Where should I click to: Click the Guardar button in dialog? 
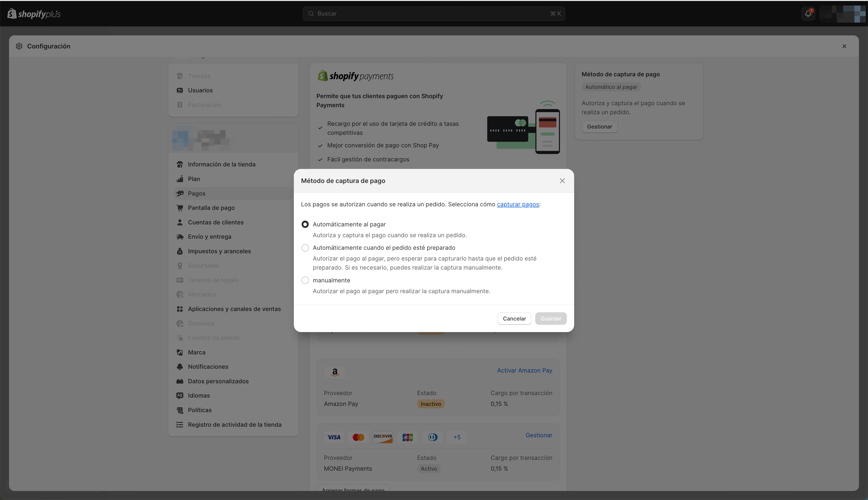[551, 318]
